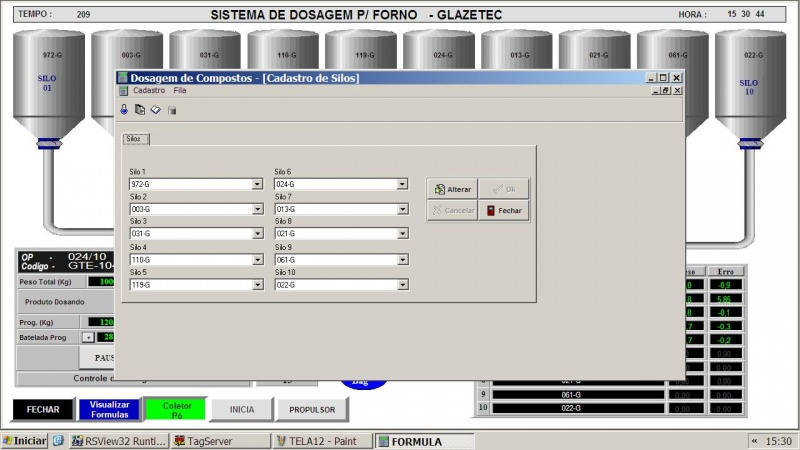Open the Silo 10 dropdown arrow
This screenshot has height=450, width=800.
click(x=402, y=285)
